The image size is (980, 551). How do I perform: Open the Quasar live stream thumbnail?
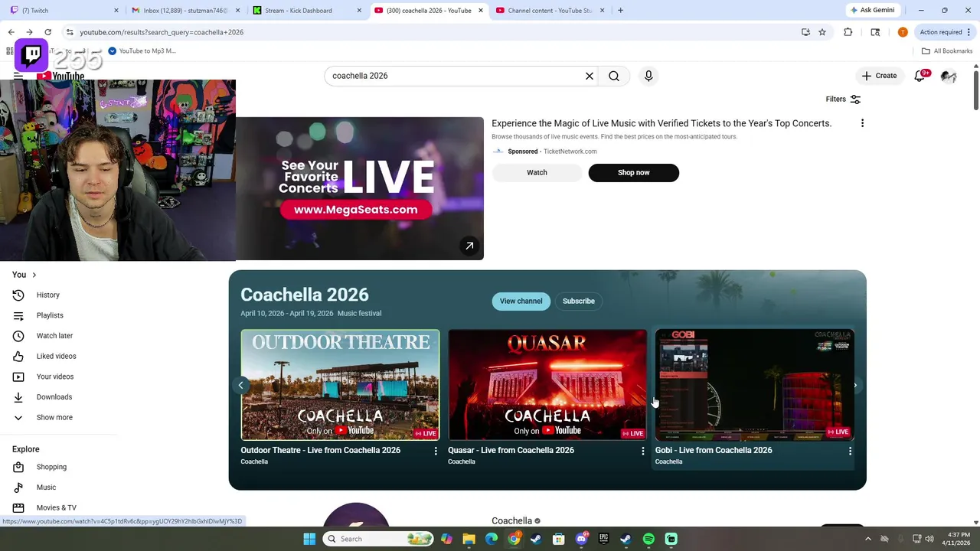547,385
